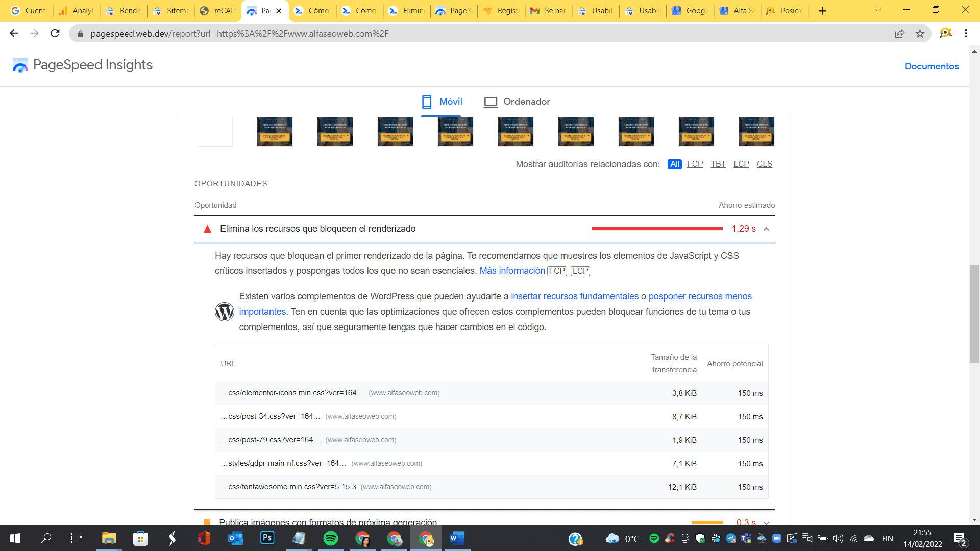Close the active PageSpeed tab
The height and width of the screenshot is (551, 980).
pyautogui.click(x=279, y=11)
